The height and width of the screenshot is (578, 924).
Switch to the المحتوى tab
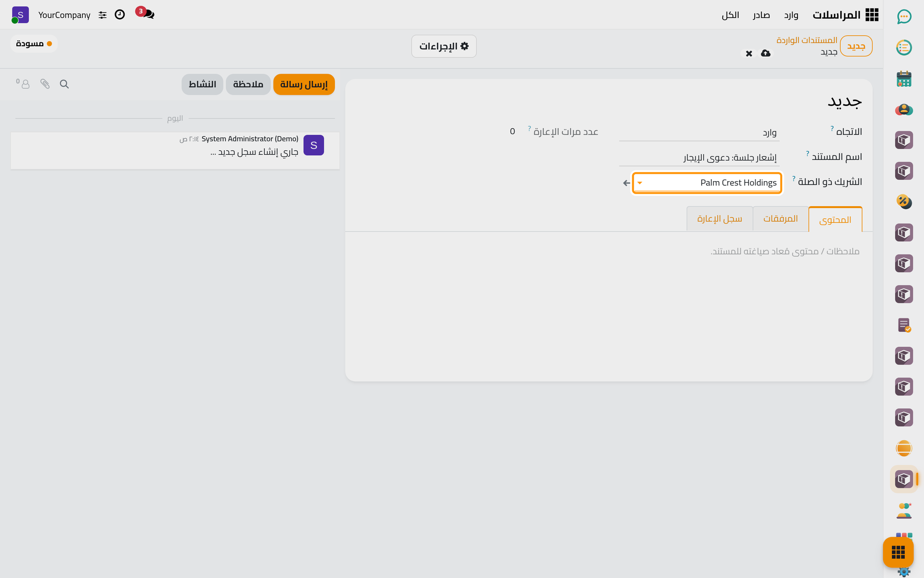pos(835,220)
